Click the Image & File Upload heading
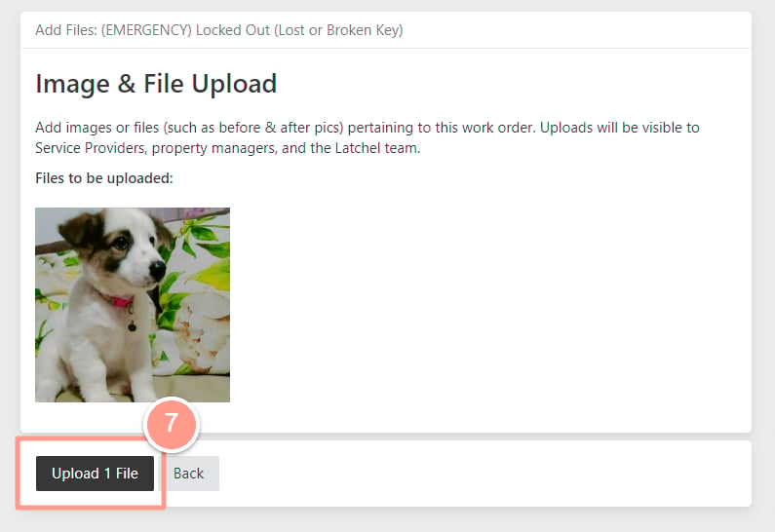 click(156, 83)
